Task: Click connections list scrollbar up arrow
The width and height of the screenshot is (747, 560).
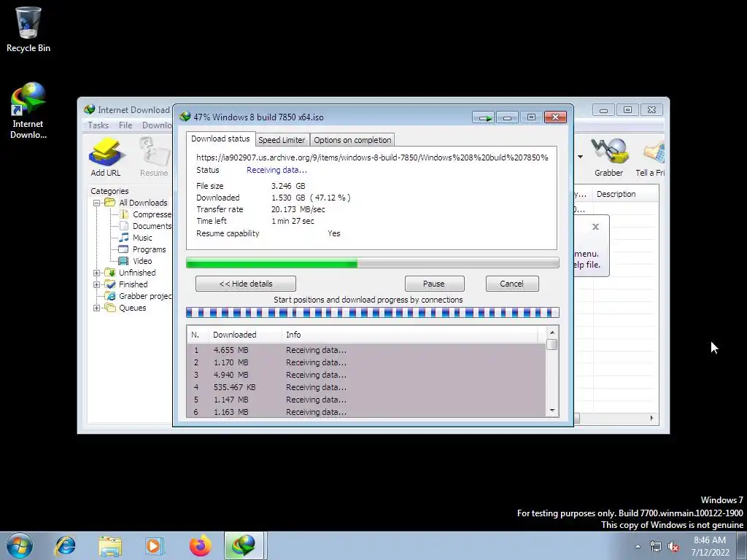Action: pyautogui.click(x=552, y=332)
